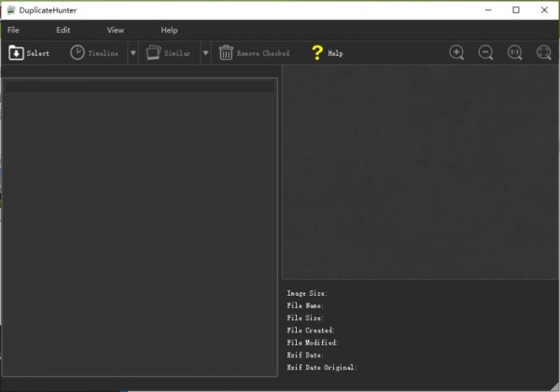Screen dimensions: 560x392
Task: Maximize the DuplicateHunter window
Action: 516,9
